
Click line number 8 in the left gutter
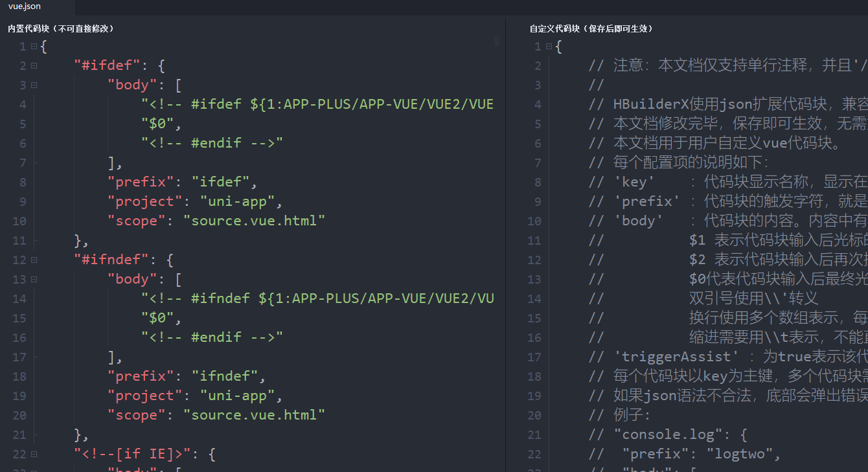[23, 183]
